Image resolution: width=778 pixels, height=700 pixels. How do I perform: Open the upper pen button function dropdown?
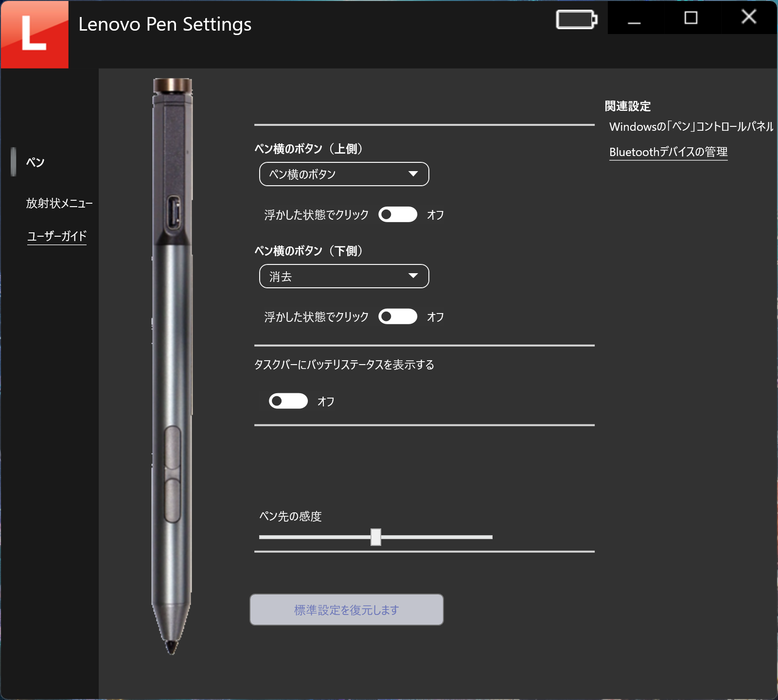tap(344, 174)
